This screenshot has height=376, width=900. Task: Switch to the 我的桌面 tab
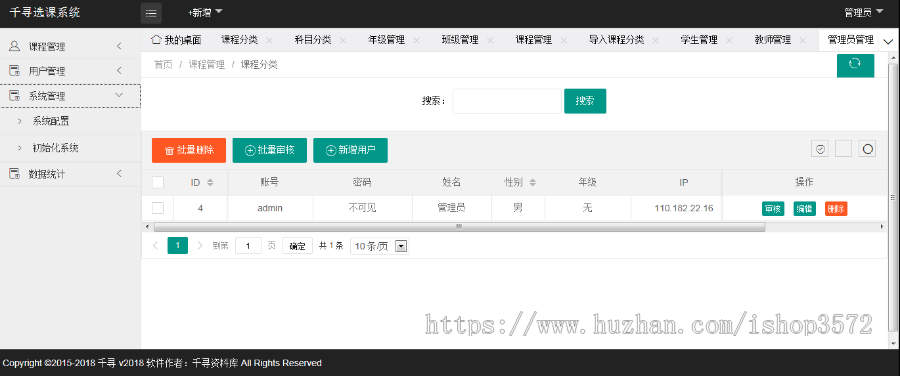(x=176, y=40)
